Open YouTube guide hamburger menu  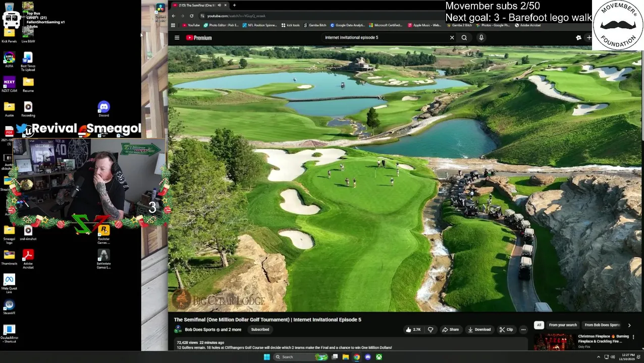click(x=177, y=38)
